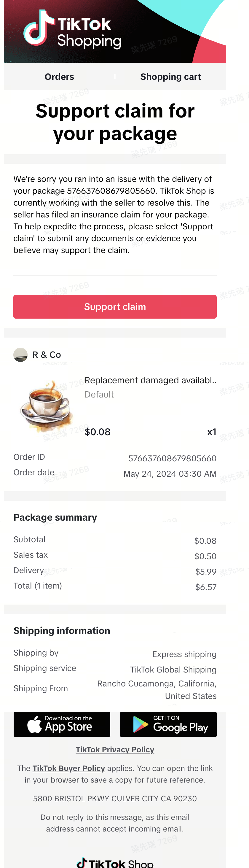Viewport: 249px width, 868px height.
Task: Click the TikTok Shop footer logo
Action: coord(115,863)
